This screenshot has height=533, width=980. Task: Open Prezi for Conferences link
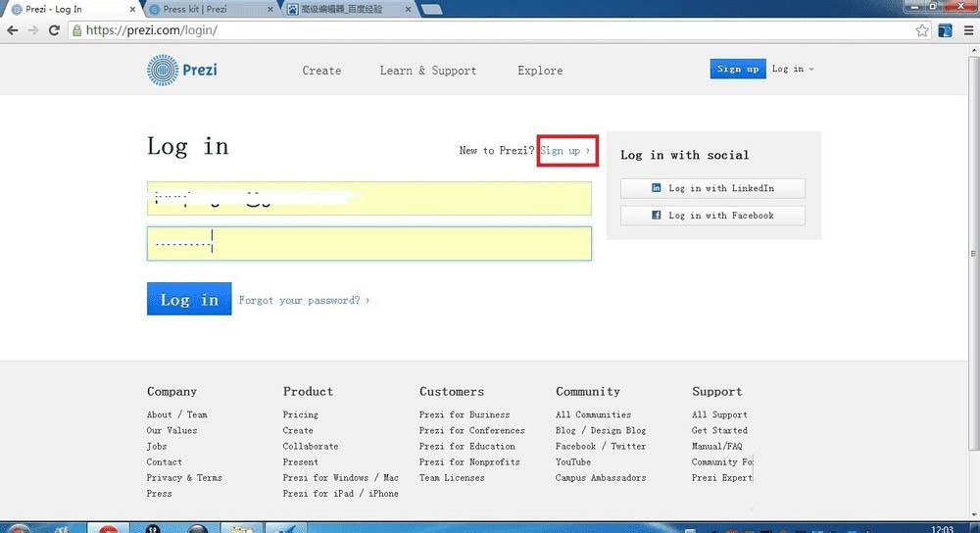click(x=472, y=430)
